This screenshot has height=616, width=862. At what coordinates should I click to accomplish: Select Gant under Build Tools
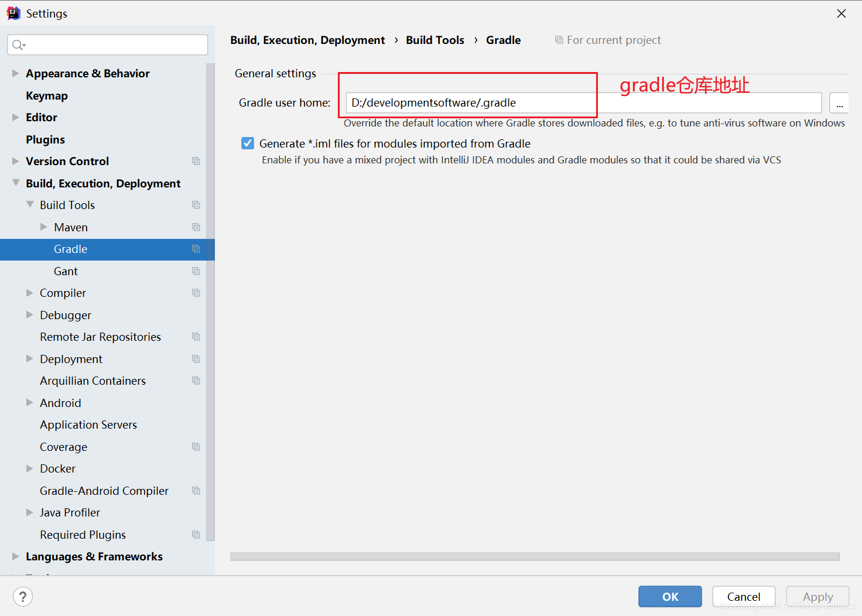[66, 271]
